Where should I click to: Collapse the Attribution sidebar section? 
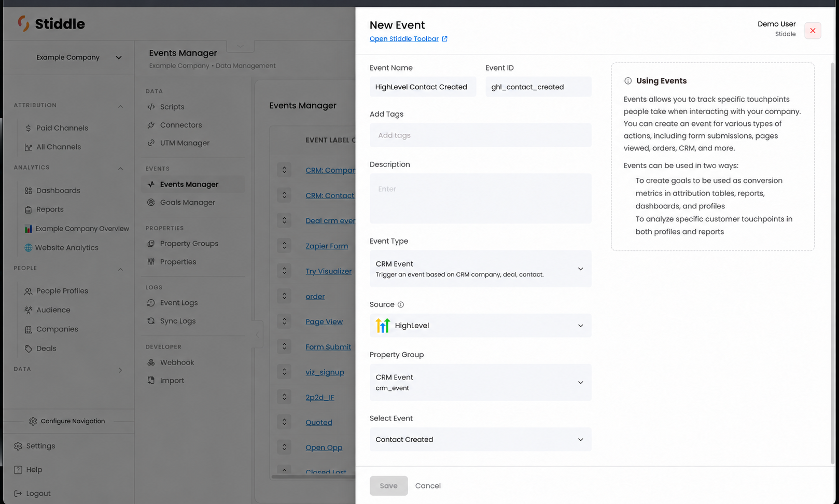[120, 106]
